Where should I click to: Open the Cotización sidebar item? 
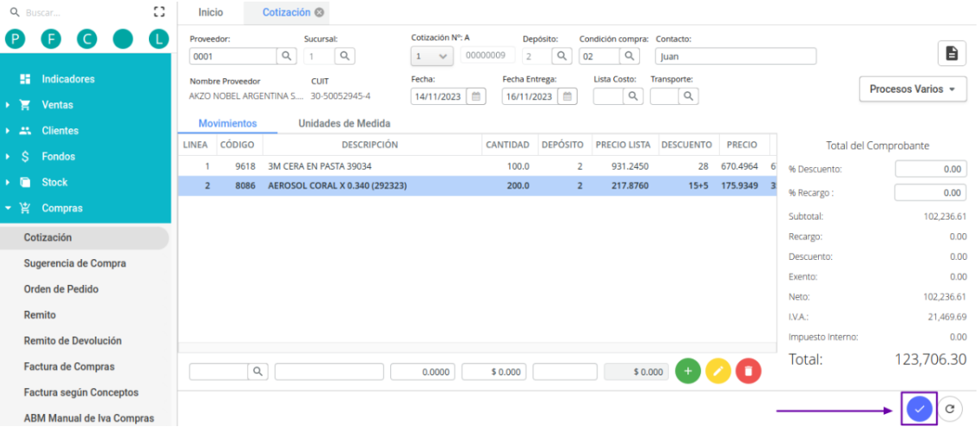click(x=84, y=238)
